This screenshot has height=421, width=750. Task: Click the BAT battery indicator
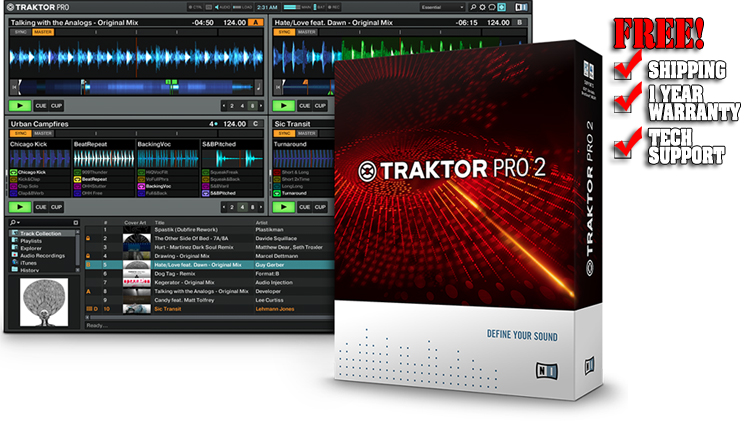click(320, 7)
